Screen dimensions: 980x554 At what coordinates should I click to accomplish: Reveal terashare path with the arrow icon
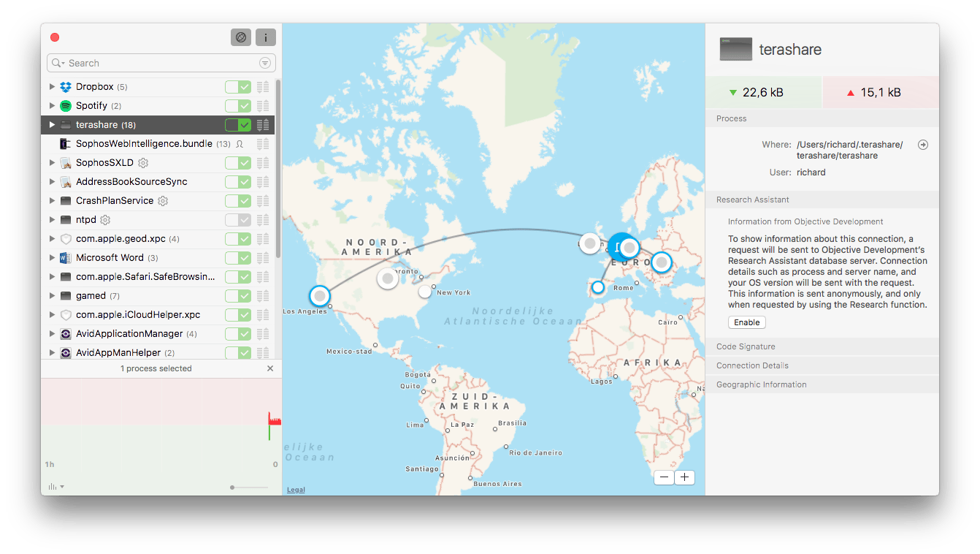923,145
